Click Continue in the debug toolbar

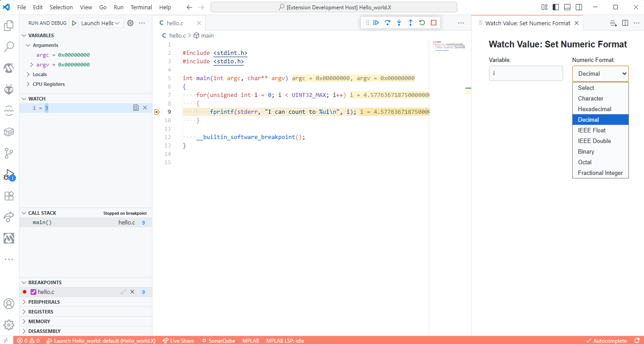pos(376,23)
